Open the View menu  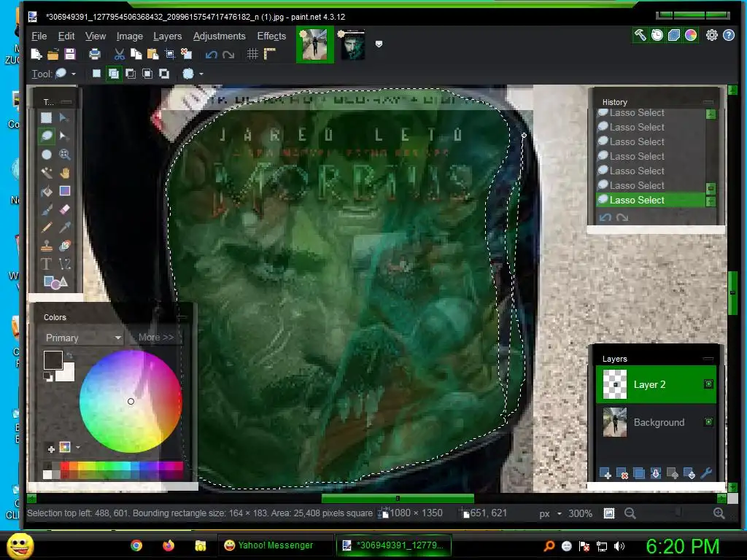[96, 36]
